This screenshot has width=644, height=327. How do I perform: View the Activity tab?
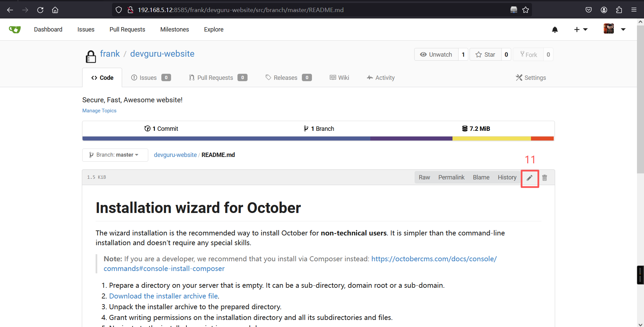381,78
